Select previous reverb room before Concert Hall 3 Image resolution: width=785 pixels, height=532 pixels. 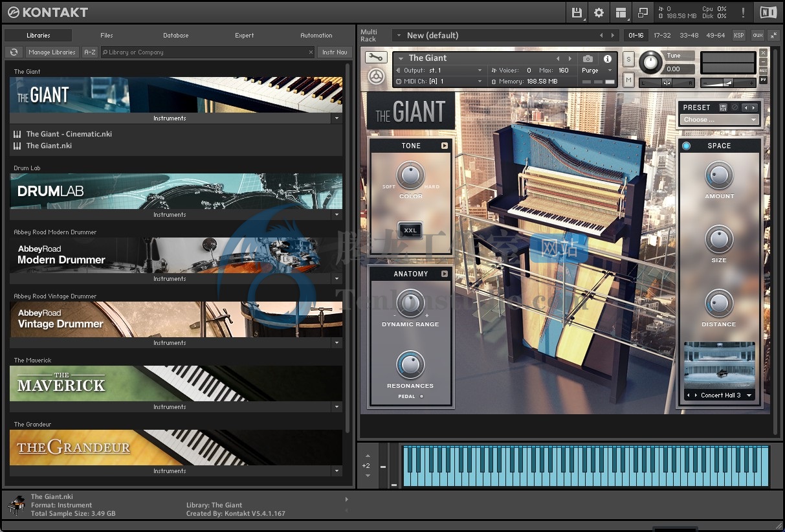pos(689,395)
